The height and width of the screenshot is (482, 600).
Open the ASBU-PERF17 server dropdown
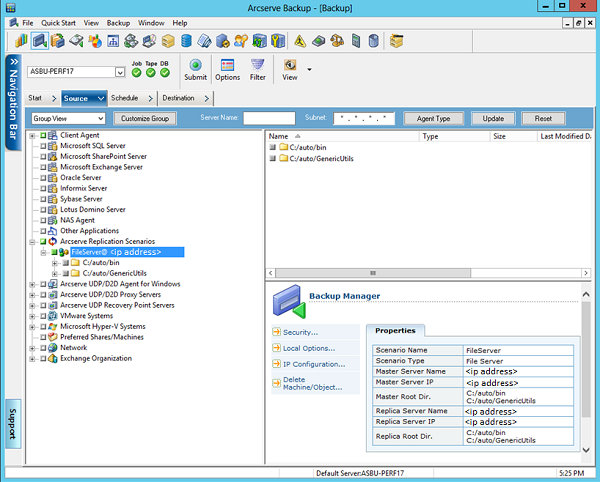(120, 72)
